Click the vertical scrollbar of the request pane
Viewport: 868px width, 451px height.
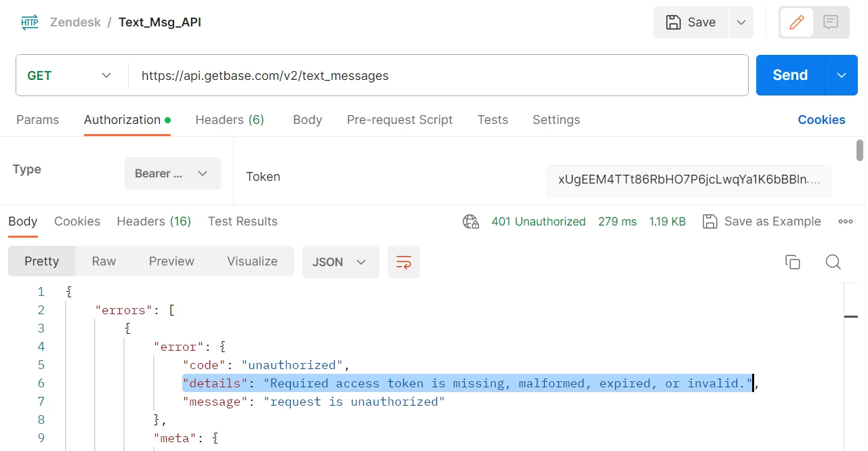[x=860, y=150]
